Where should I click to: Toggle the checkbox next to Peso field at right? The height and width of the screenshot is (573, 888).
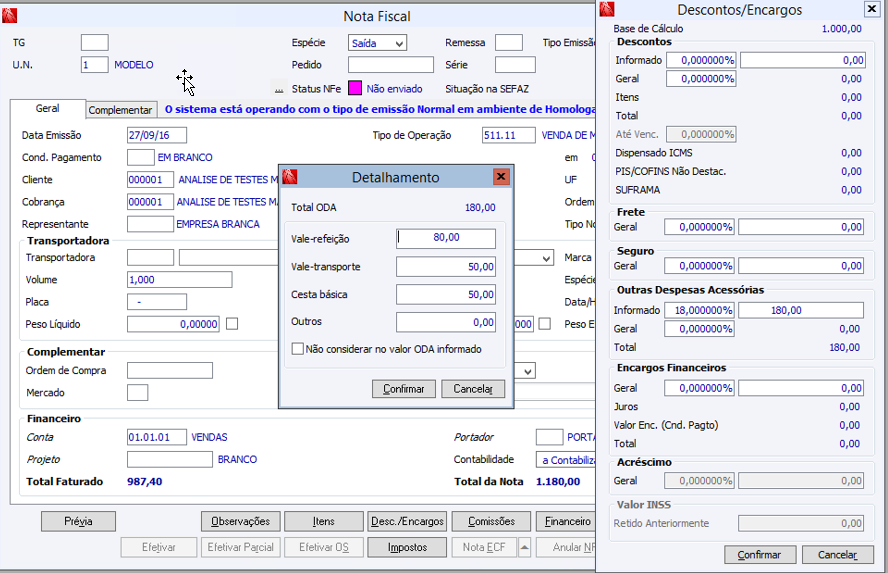click(x=544, y=324)
